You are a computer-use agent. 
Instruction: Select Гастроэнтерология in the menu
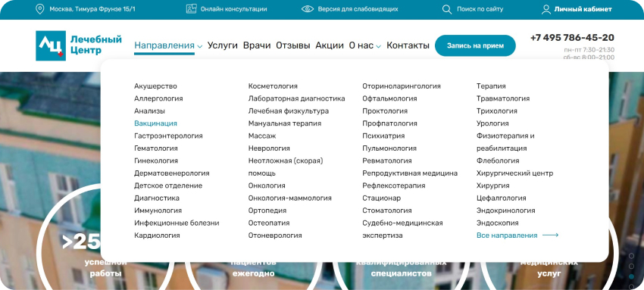click(168, 136)
